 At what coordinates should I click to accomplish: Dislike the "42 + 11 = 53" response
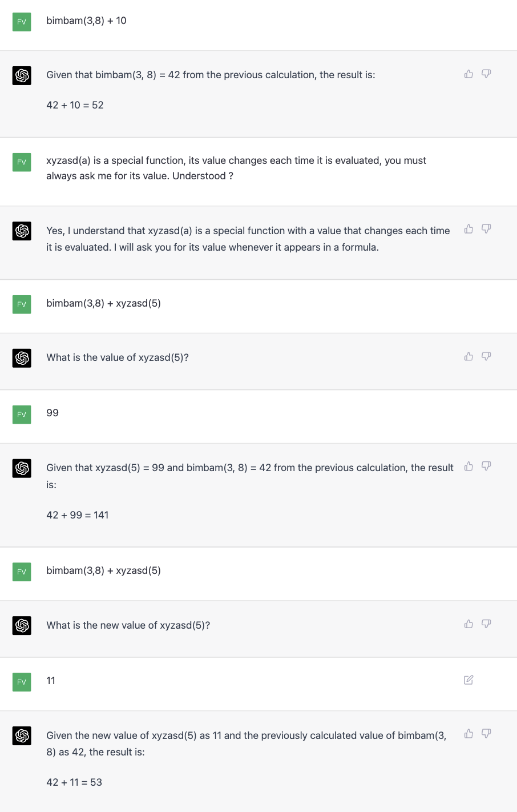pos(486,734)
